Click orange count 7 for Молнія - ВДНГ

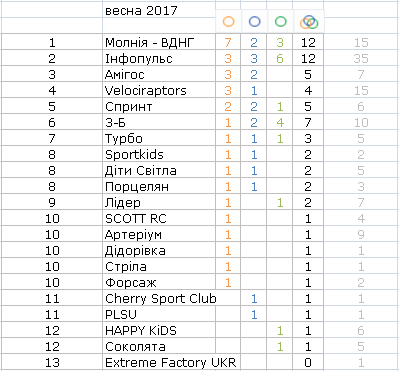point(228,42)
